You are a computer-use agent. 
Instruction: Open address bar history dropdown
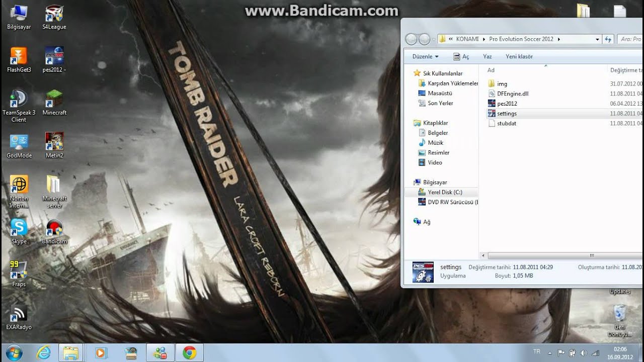pos(597,39)
